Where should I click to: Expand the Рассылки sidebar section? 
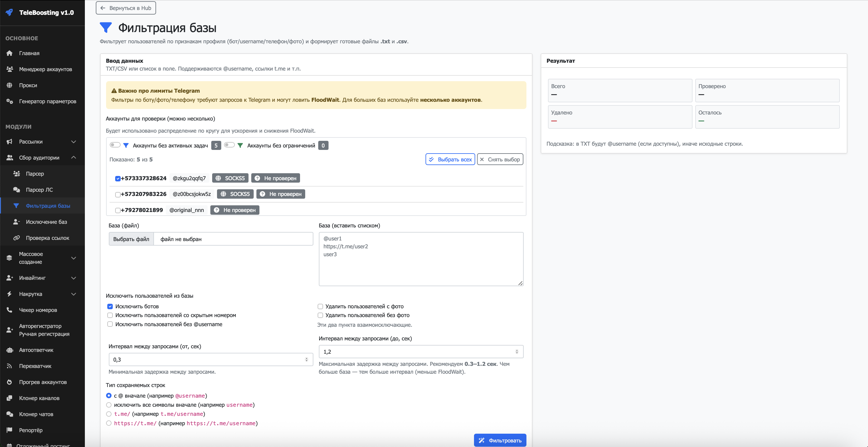[x=73, y=142]
